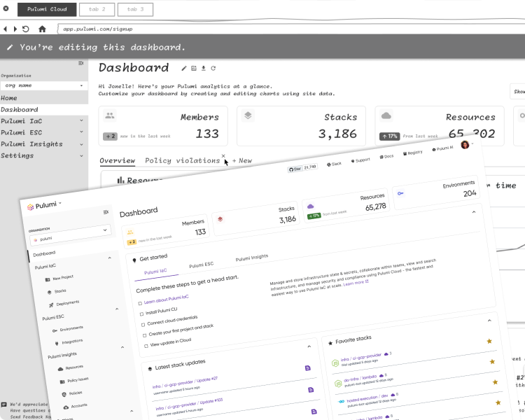Click the Pulumi logo in the front window

point(31,207)
